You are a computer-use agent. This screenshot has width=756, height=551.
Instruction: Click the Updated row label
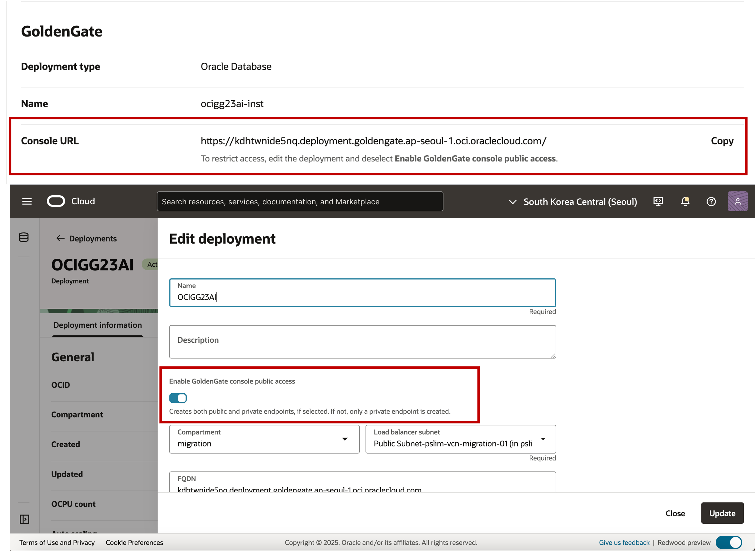pos(67,474)
